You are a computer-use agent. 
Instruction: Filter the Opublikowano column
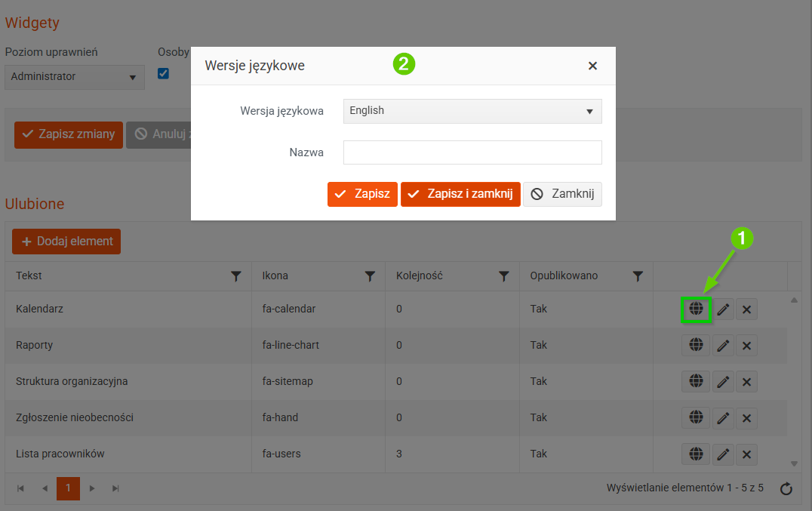[x=638, y=276]
